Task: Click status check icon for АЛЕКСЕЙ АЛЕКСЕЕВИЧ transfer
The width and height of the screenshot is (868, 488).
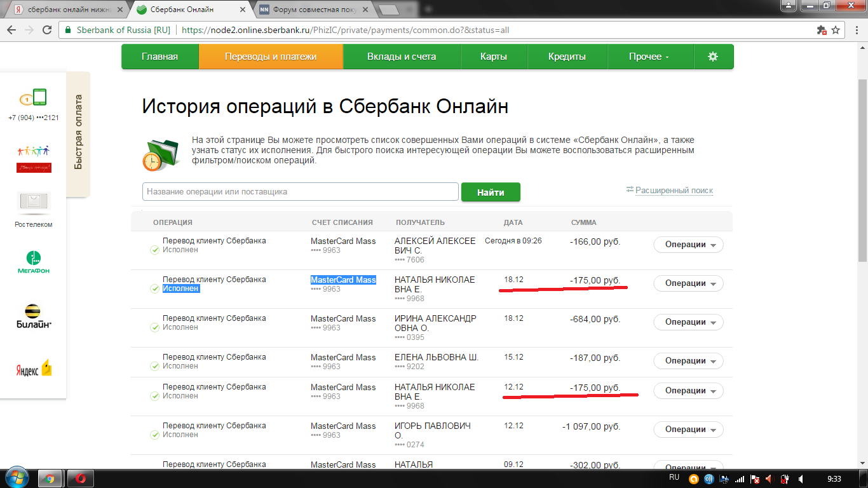Action: click(154, 250)
